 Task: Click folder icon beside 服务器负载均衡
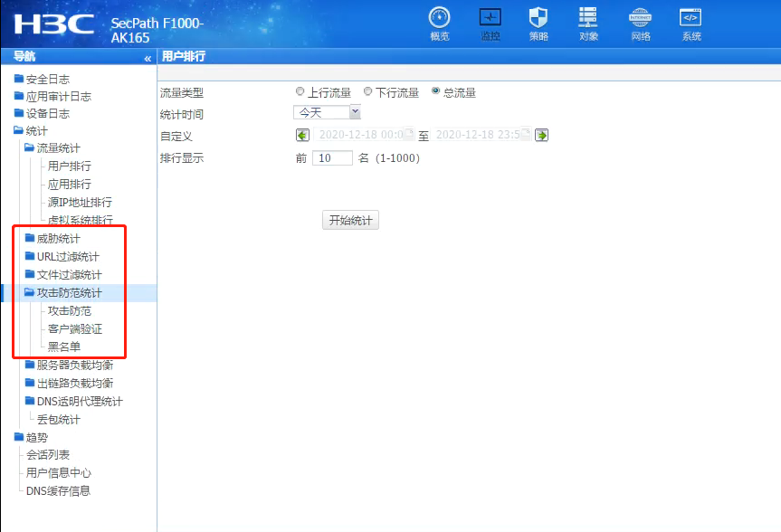(x=30, y=364)
